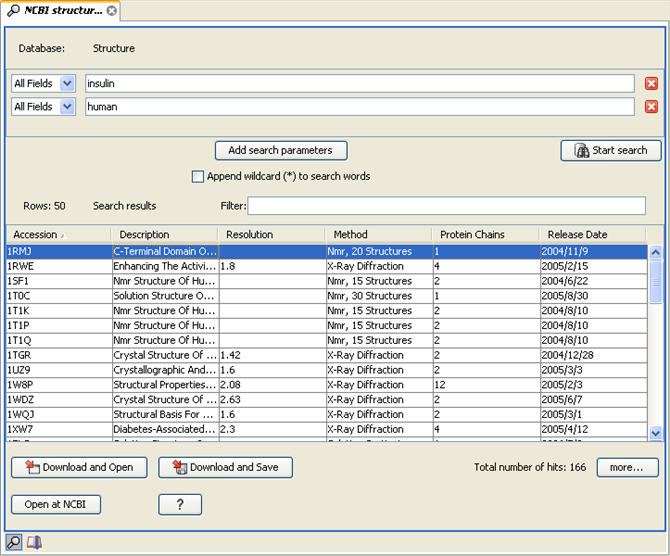Viewport: 670px width, 556px height.
Task: Click the 2.63 resolution cell
Action: click(x=273, y=400)
